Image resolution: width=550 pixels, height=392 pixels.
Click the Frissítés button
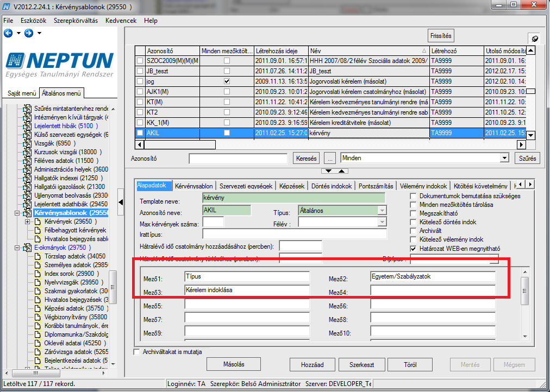tap(441, 36)
